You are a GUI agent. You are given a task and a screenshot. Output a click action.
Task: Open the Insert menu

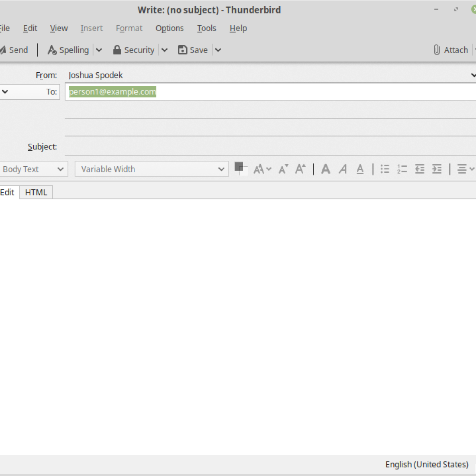pos(91,28)
